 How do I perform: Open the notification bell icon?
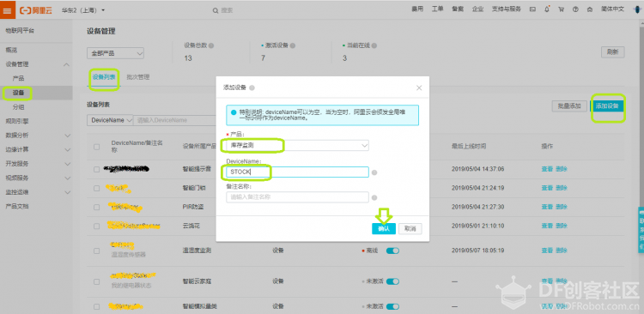pos(547,9)
